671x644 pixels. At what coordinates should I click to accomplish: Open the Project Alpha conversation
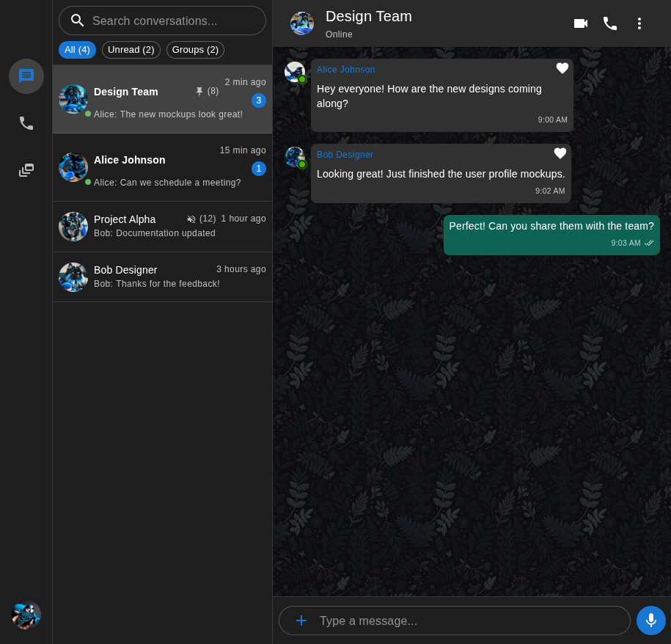pos(162,227)
